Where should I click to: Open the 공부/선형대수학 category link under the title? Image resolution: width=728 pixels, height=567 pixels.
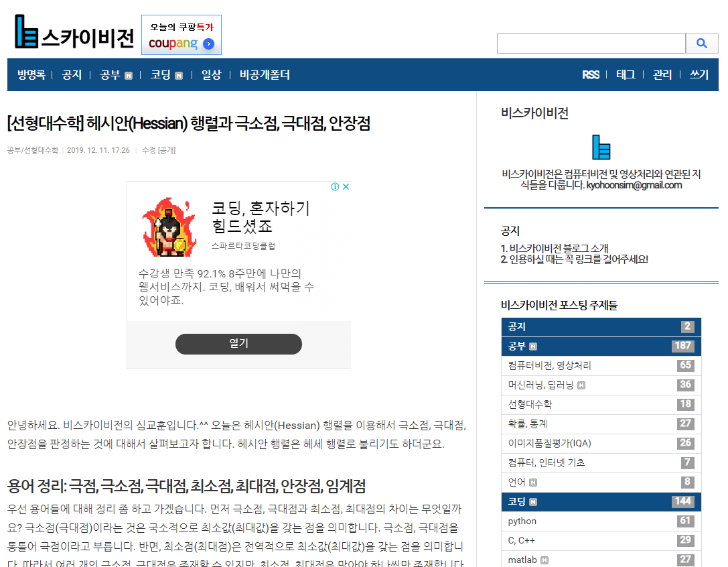(x=33, y=150)
